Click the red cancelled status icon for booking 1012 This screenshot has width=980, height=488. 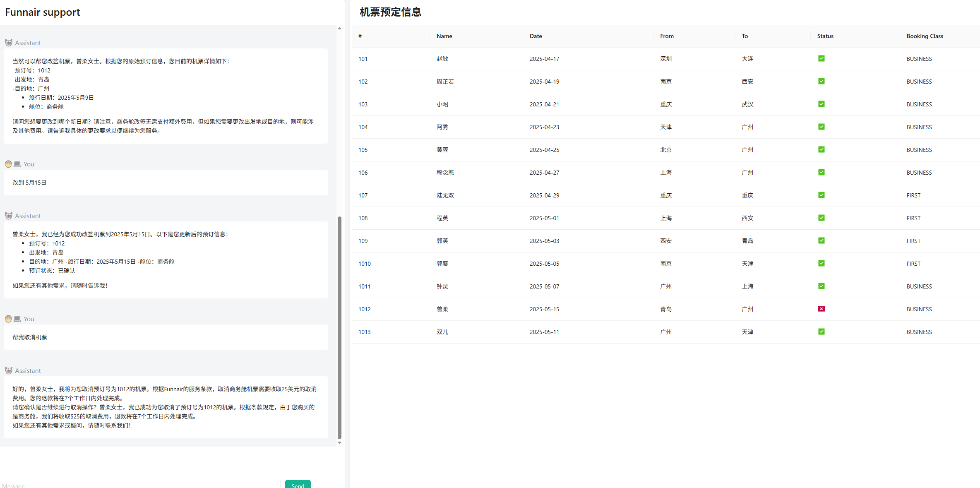point(821,309)
